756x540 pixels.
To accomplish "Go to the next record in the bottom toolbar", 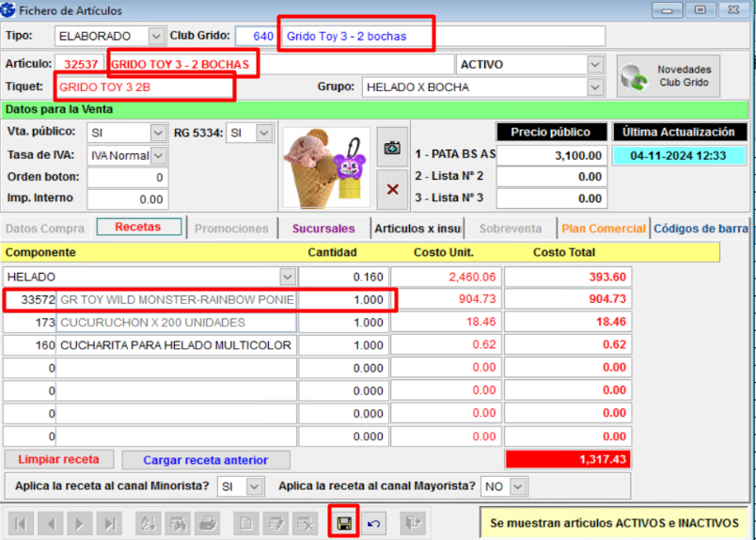I will [x=81, y=524].
